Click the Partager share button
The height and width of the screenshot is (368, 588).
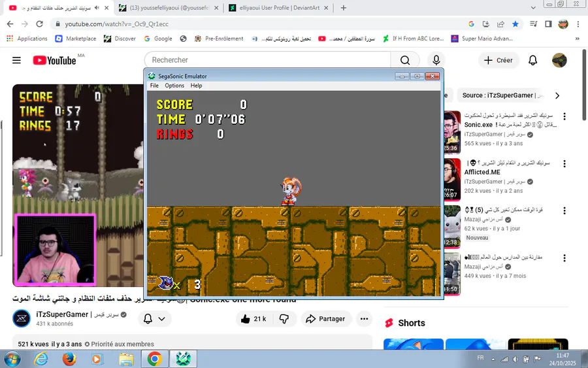click(326, 319)
